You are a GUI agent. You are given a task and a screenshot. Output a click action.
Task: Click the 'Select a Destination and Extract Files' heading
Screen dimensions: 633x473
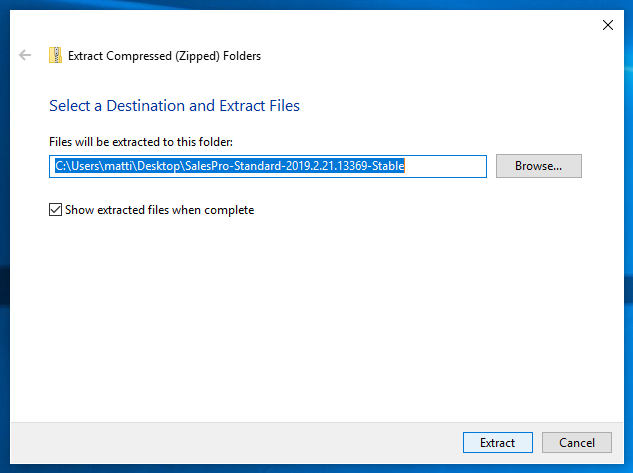tap(174, 106)
